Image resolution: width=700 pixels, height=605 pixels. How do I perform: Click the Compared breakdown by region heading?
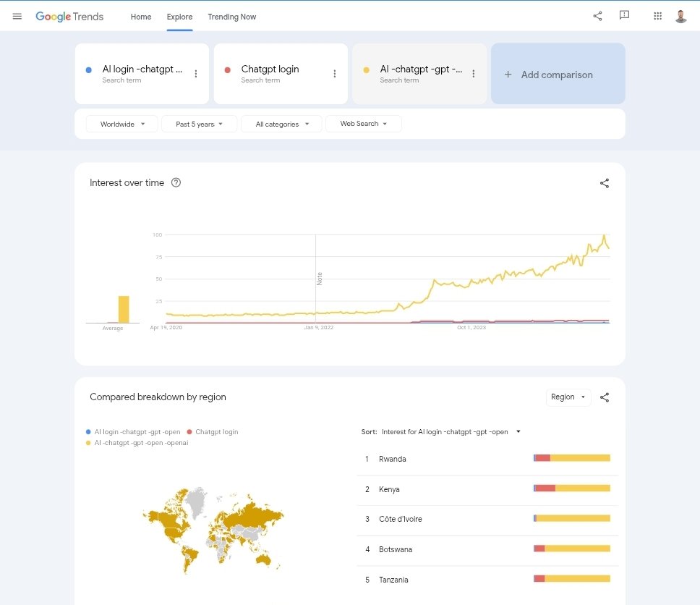point(158,397)
